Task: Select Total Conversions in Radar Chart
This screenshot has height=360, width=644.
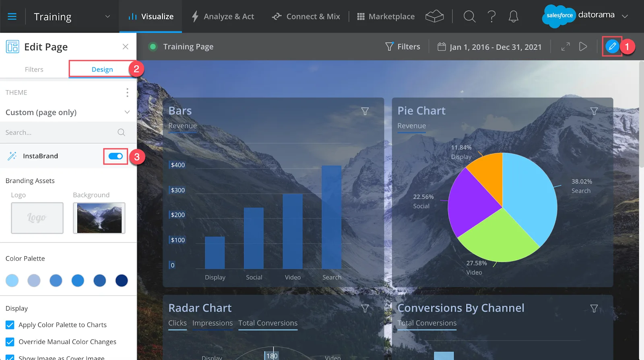Action: click(268, 323)
